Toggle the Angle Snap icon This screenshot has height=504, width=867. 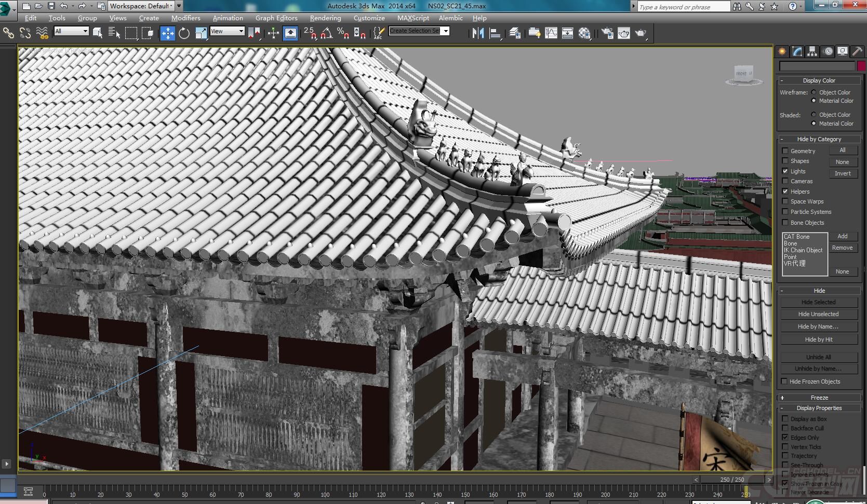tap(326, 33)
